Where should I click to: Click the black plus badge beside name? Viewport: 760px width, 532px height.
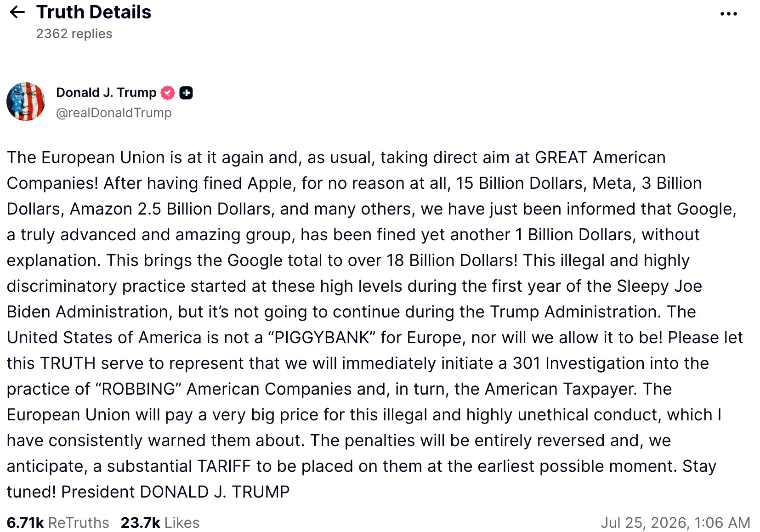[x=186, y=93]
